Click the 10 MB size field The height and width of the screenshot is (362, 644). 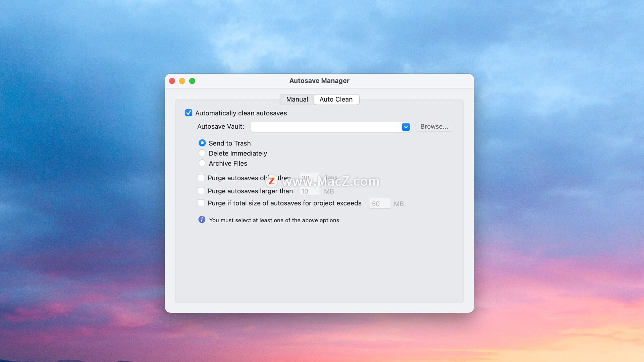click(x=309, y=191)
